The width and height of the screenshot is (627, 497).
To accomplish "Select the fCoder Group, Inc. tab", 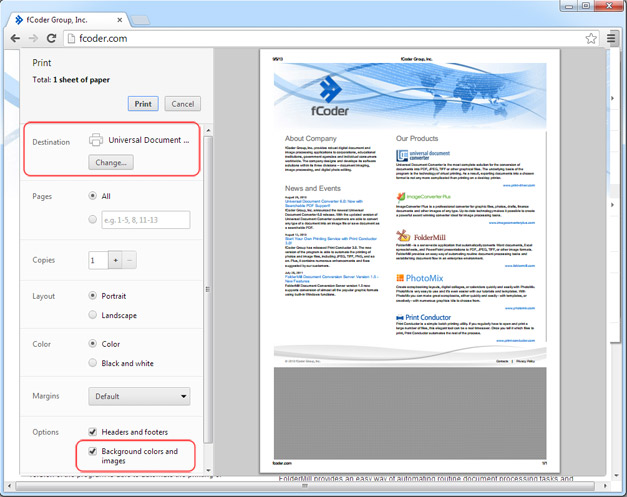I will tap(68, 20).
